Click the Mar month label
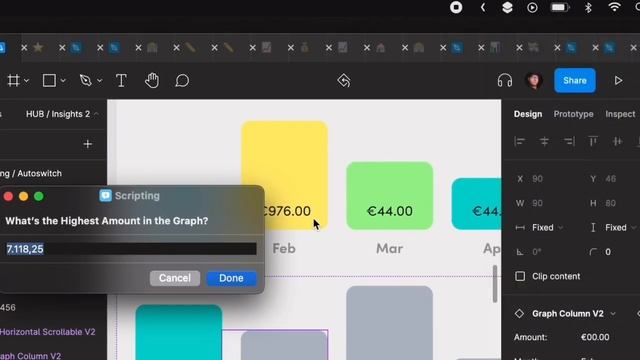This screenshot has height=360, width=640. point(389,248)
